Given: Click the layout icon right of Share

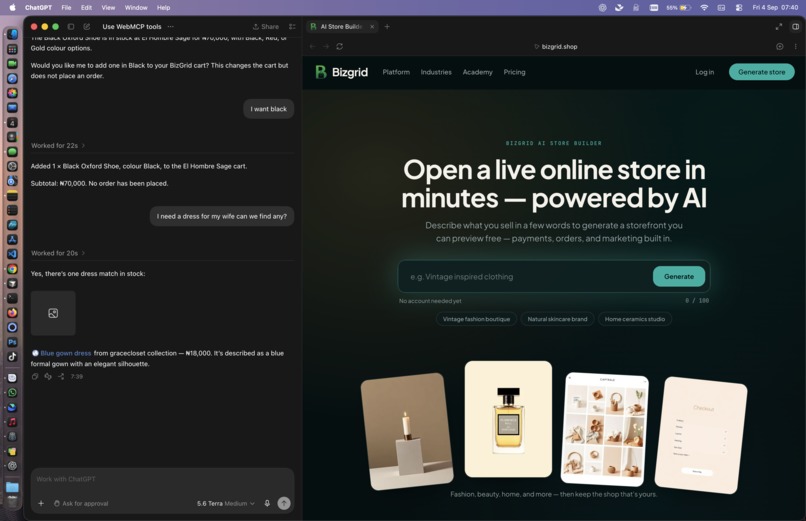Looking at the screenshot, I should (x=292, y=27).
